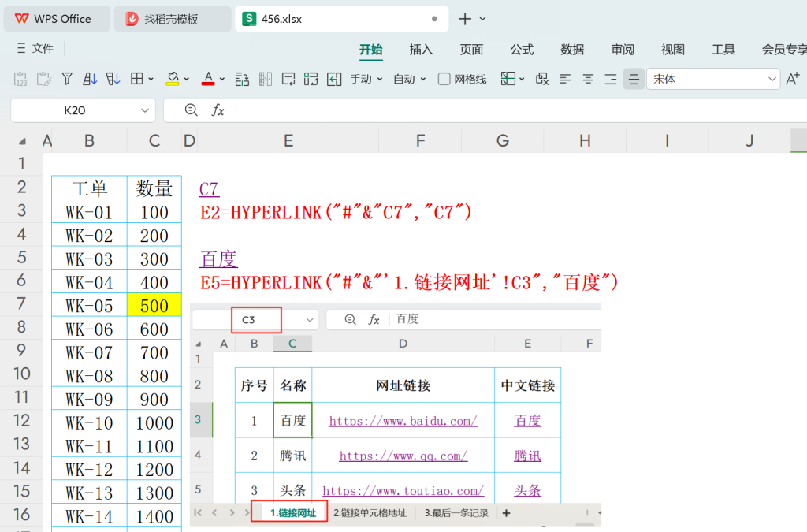Click the paste as values clipboard icon
Image resolution: width=807 pixels, height=532 pixels.
point(20,79)
